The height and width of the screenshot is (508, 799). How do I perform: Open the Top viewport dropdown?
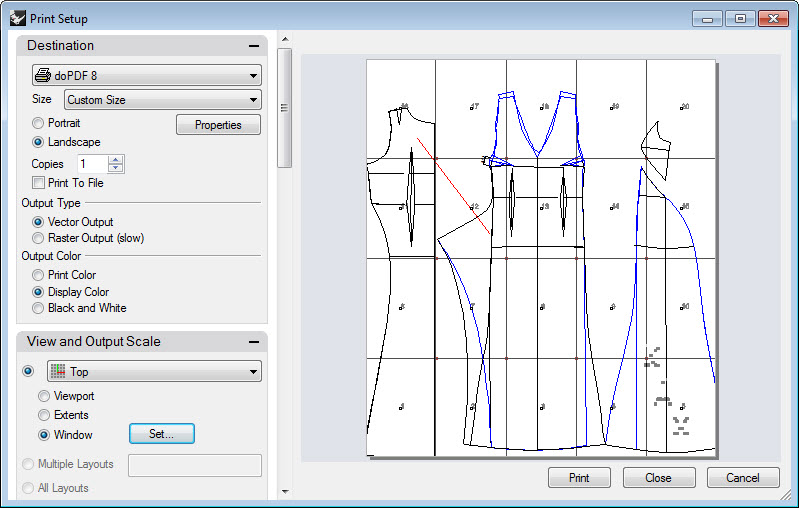[x=154, y=371]
